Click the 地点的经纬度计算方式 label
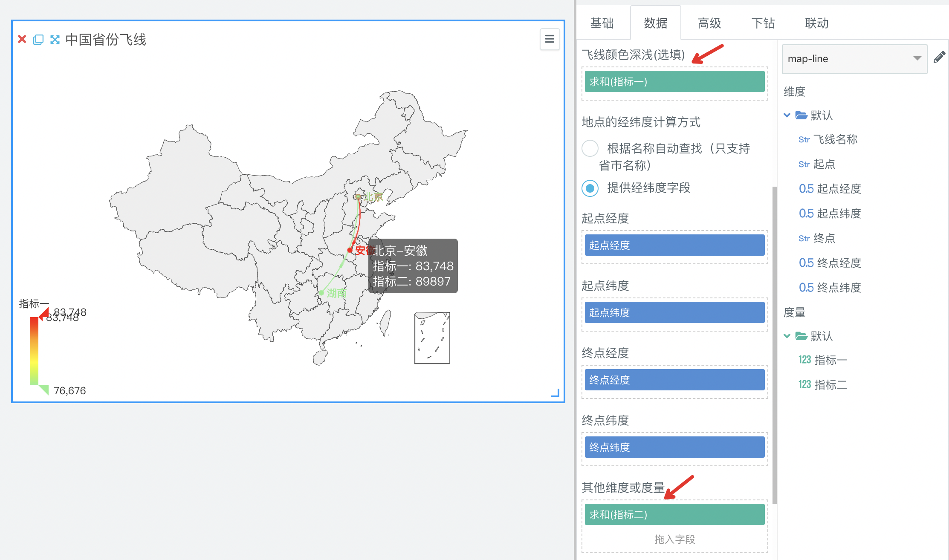The image size is (949, 560). 641,122
